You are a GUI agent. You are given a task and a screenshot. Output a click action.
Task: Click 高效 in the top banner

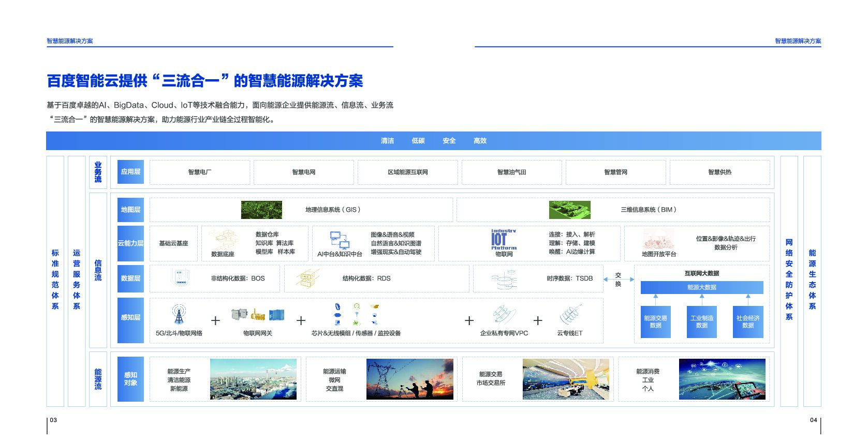[480, 141]
